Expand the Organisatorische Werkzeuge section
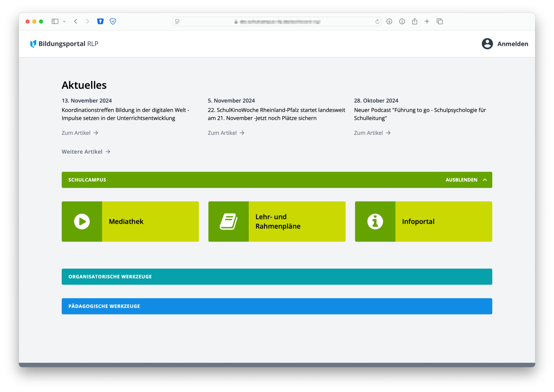554x392 pixels. 277,277
